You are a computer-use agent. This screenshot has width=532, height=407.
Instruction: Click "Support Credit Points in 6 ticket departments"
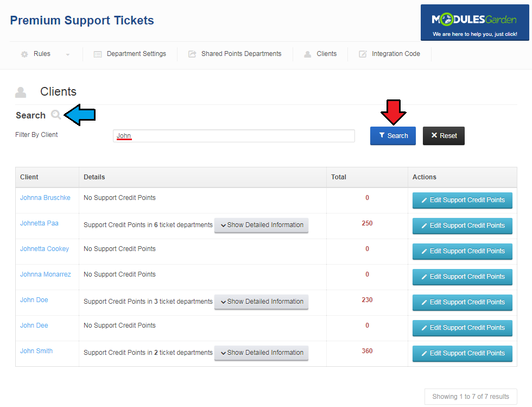click(x=148, y=225)
